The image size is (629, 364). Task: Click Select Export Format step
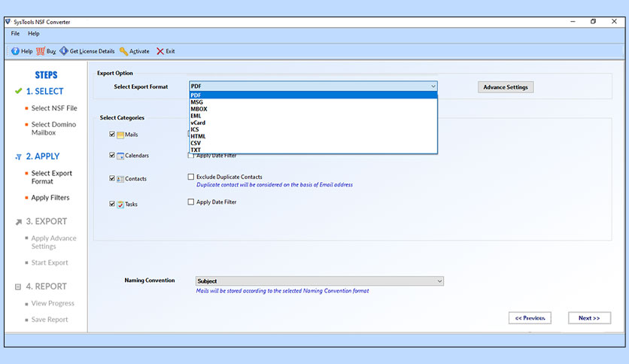coord(52,177)
